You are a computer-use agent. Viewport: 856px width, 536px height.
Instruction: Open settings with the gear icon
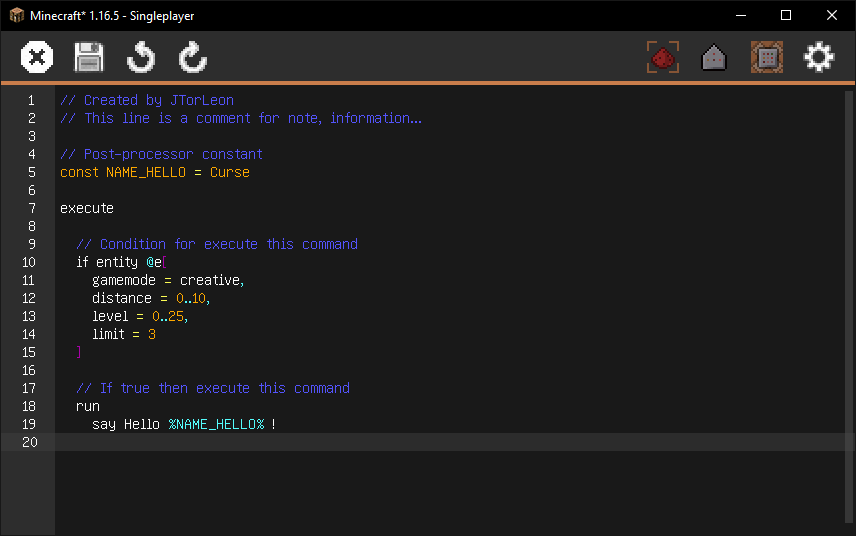pos(819,57)
